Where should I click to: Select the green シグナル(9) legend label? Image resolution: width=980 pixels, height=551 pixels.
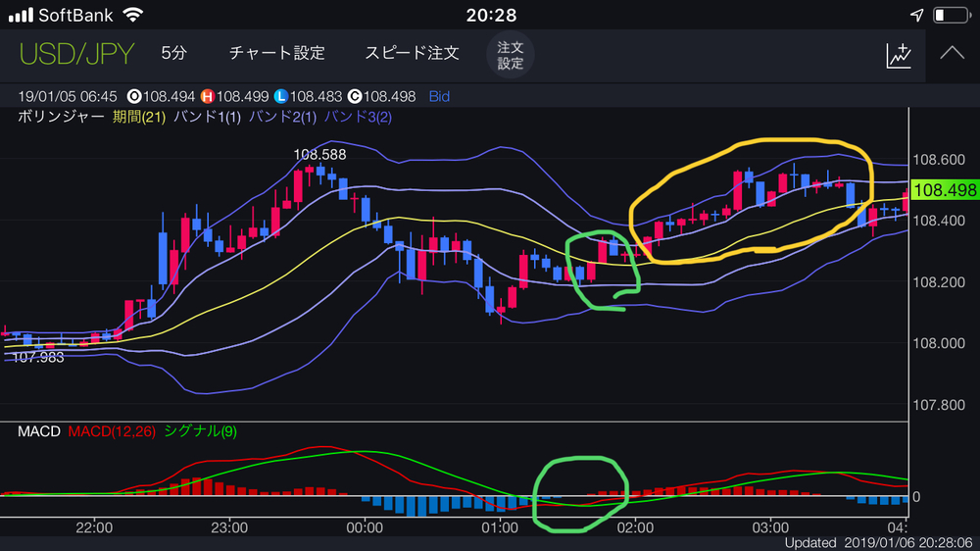[x=200, y=431]
